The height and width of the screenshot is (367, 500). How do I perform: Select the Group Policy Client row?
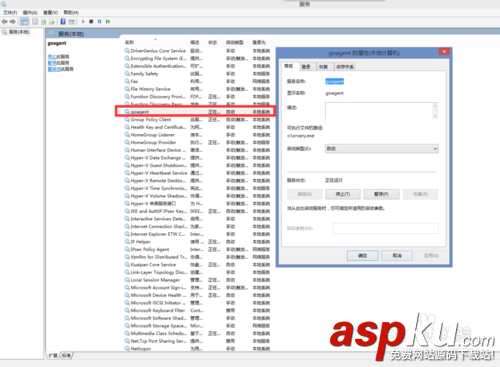pyautogui.click(x=197, y=120)
